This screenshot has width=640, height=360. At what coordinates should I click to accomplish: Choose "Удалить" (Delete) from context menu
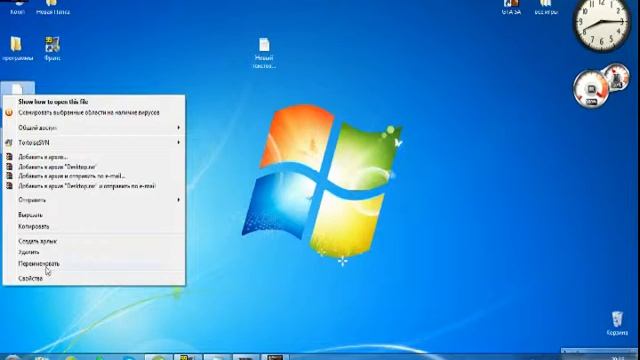click(x=94, y=252)
